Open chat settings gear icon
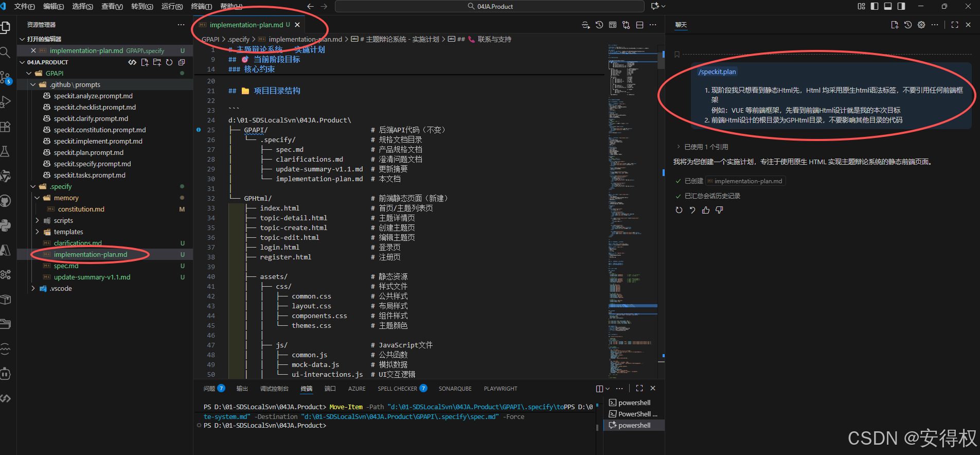 click(x=921, y=25)
